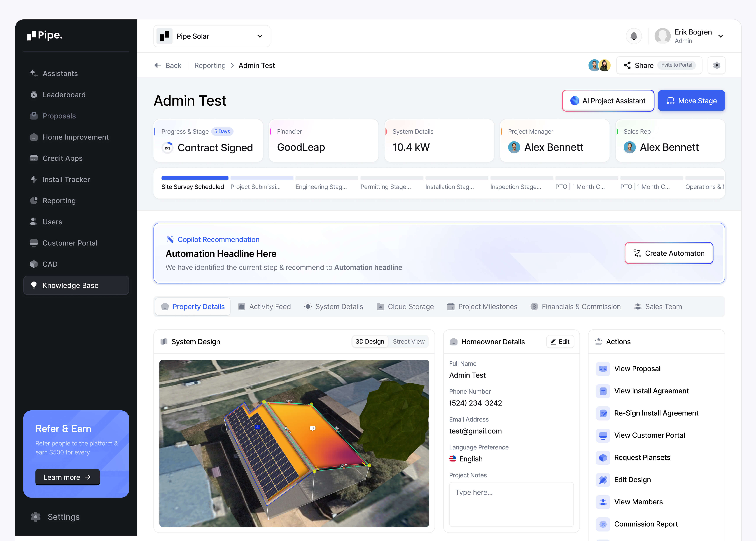Open page settings gear next to Share
The image size is (756, 541).
click(x=716, y=65)
